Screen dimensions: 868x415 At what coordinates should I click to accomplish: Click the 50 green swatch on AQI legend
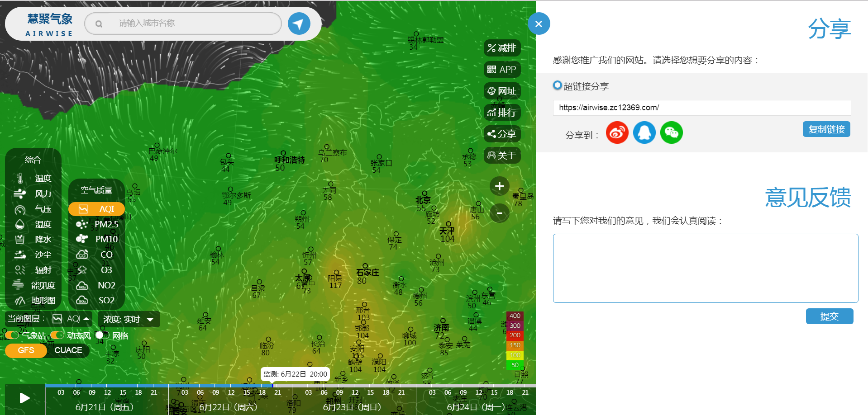pos(515,365)
